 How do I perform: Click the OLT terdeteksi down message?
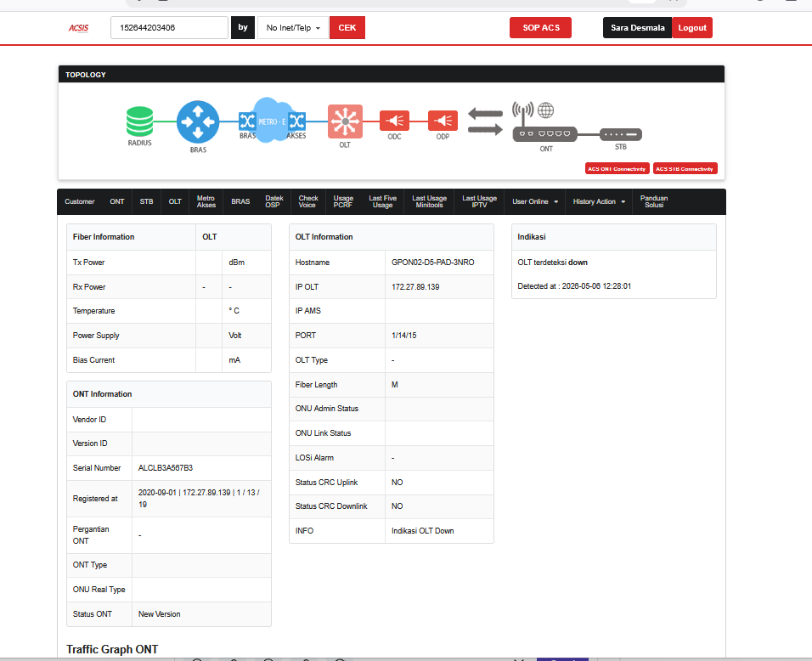[553, 263]
